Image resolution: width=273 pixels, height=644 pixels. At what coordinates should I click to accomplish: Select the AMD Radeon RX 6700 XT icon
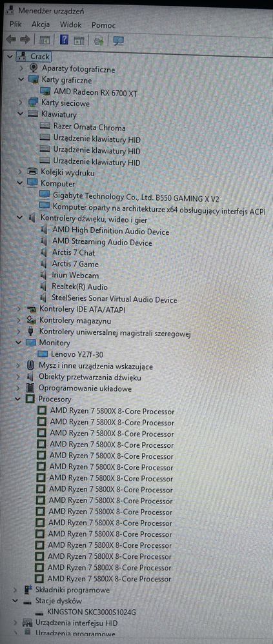click(x=46, y=92)
